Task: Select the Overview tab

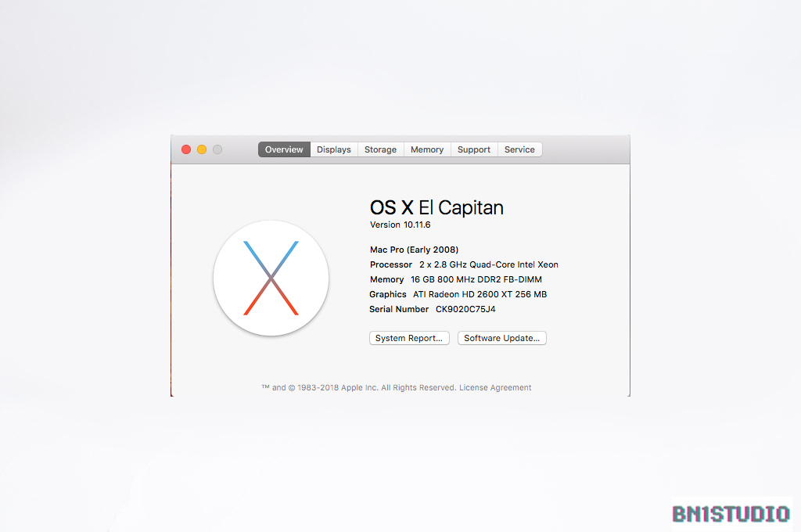Action: point(284,149)
